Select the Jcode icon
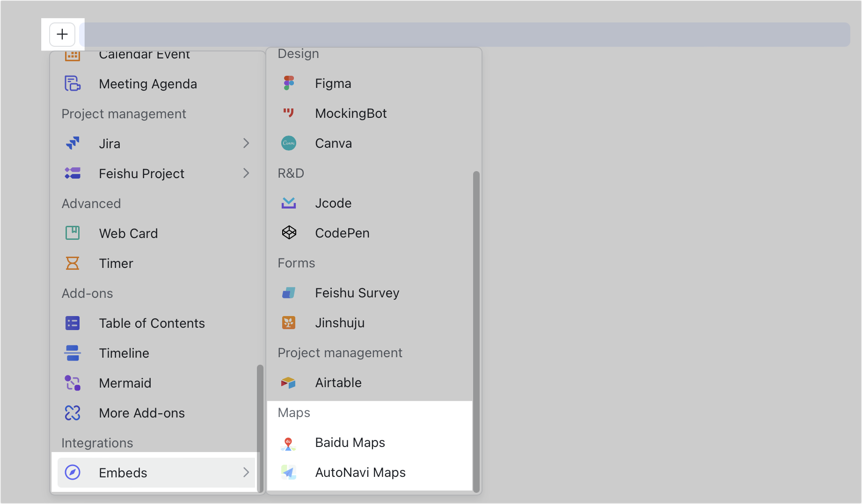Screen dimensions: 862x504 [x=289, y=202]
